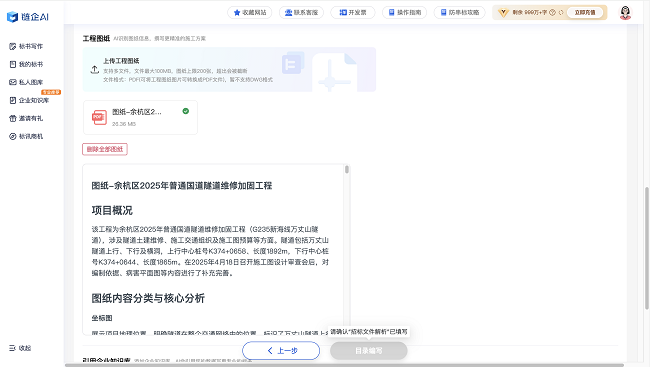Screen dimensions: 650x367
Task: Click the 目录编写 button
Action: tap(369, 351)
